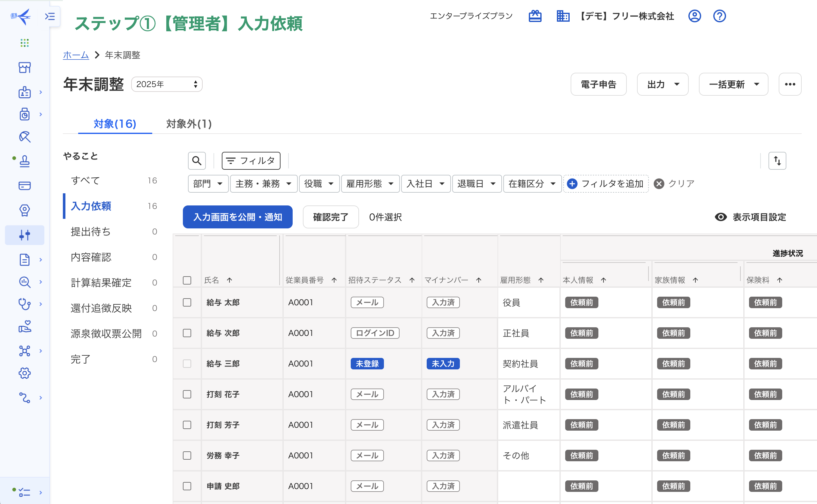Open the 雇用形態 filter dropdown

coord(370,184)
